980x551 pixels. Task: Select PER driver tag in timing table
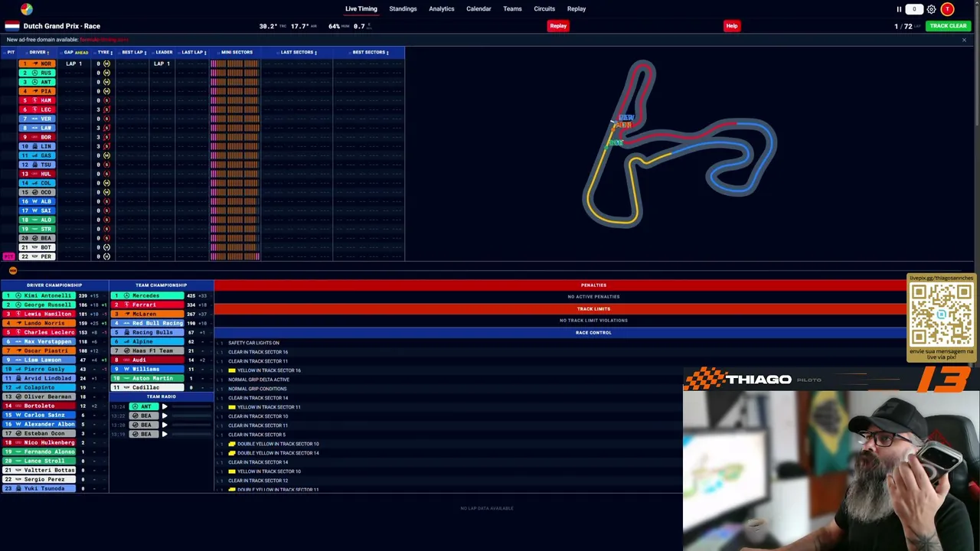tap(36, 256)
